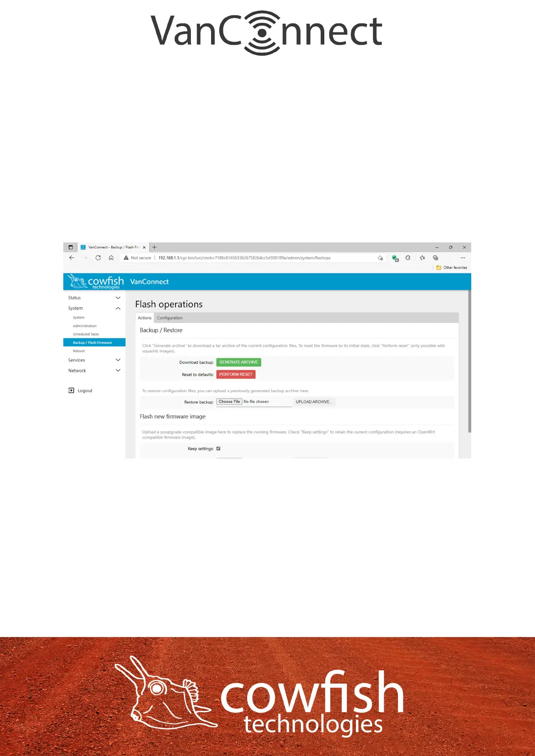Click the 'No file chosen' text

(256, 402)
